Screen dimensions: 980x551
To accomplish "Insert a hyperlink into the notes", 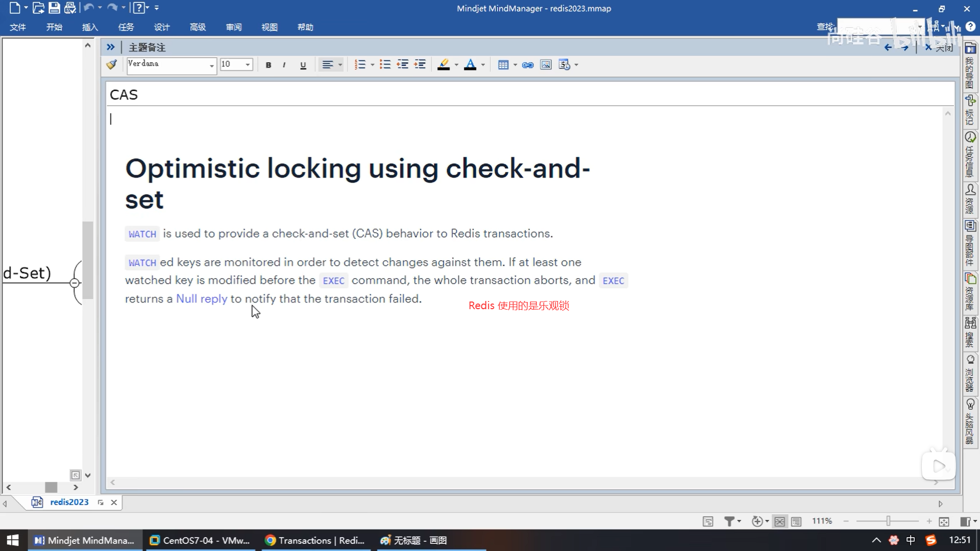I will 528,65.
